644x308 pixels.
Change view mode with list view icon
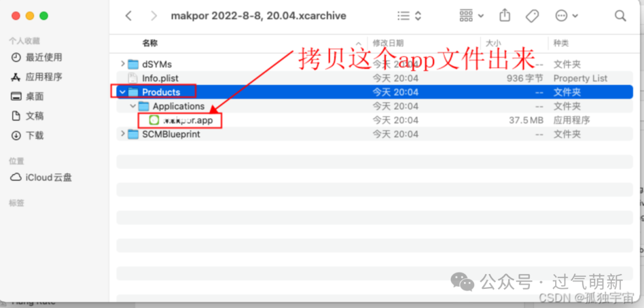(410, 16)
